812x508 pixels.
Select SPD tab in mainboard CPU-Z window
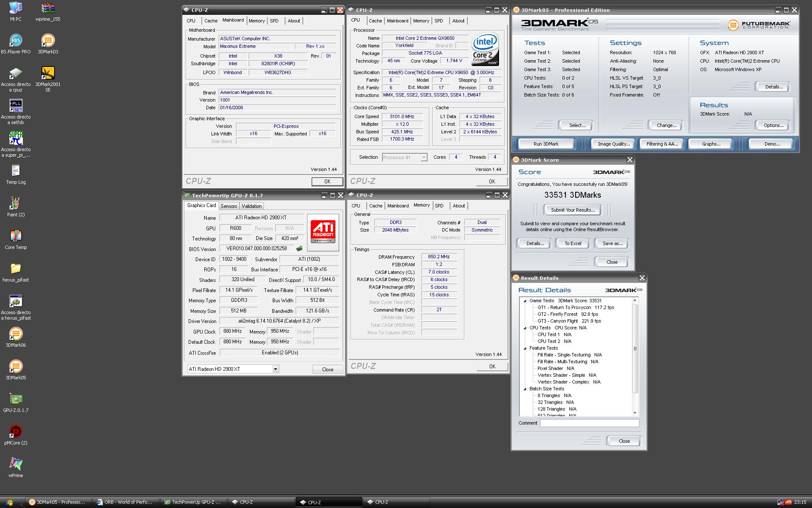pos(274,21)
